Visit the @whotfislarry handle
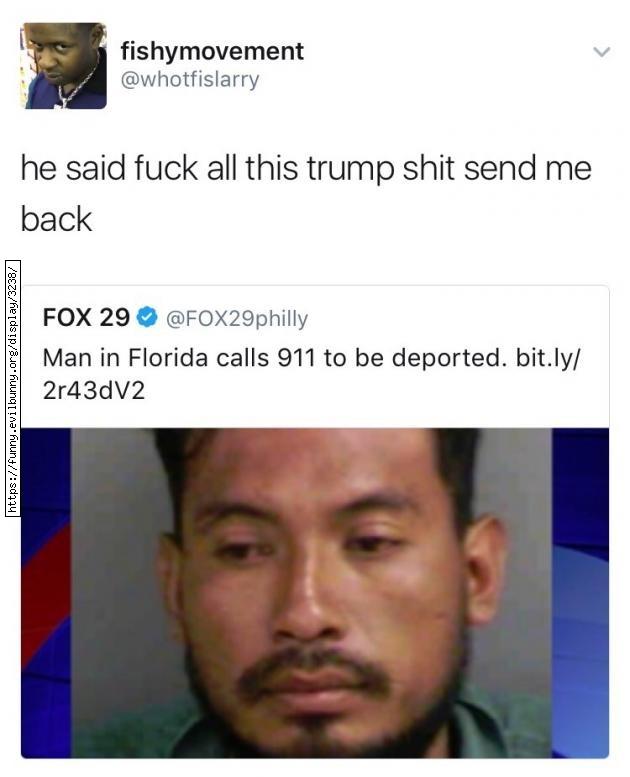This screenshot has height=777, width=630. 190,80
